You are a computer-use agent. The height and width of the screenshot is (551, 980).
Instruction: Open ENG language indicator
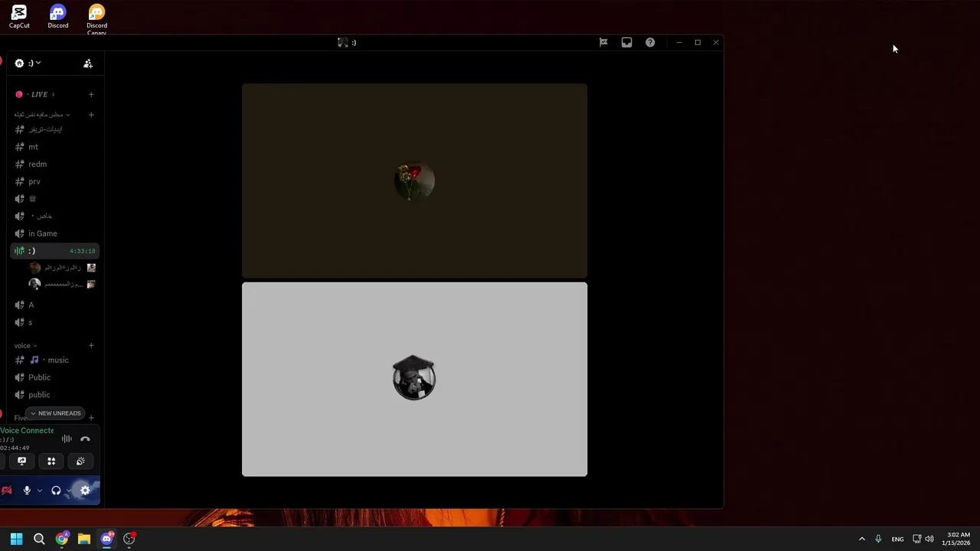[x=897, y=539]
